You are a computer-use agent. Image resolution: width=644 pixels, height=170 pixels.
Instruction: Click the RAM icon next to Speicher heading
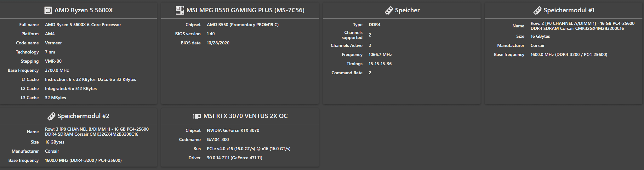pyautogui.click(x=389, y=10)
